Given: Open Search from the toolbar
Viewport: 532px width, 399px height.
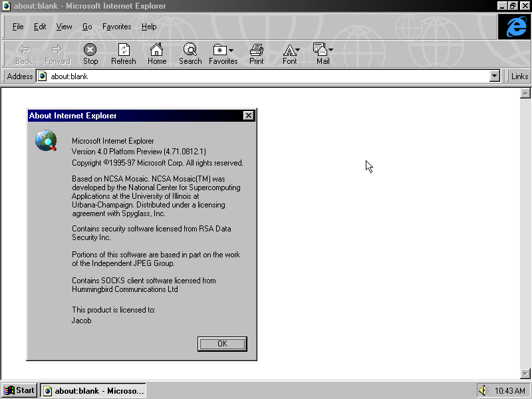Looking at the screenshot, I should click(x=190, y=54).
